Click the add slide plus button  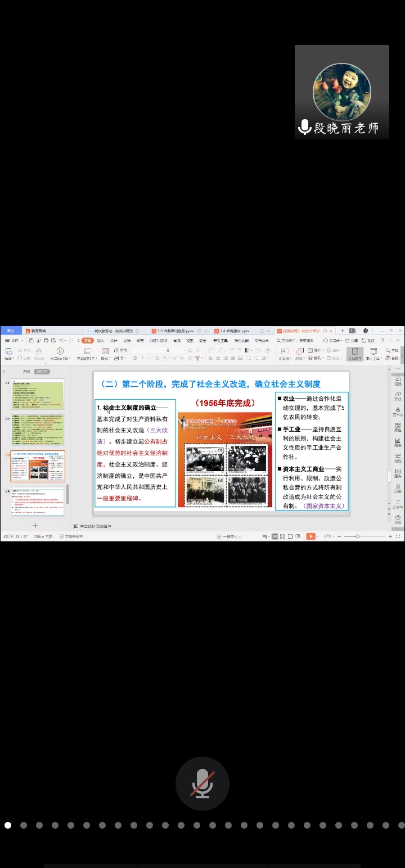(35, 526)
